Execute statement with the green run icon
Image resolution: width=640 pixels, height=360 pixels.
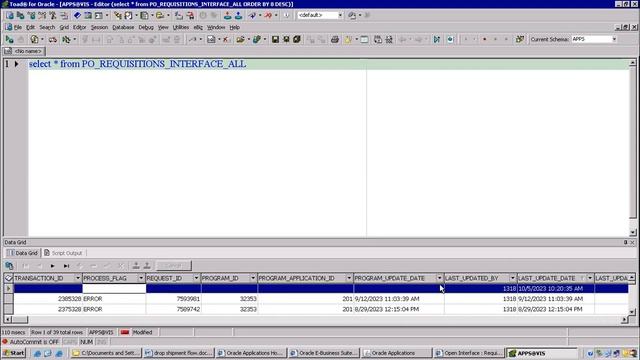[x=9, y=39]
